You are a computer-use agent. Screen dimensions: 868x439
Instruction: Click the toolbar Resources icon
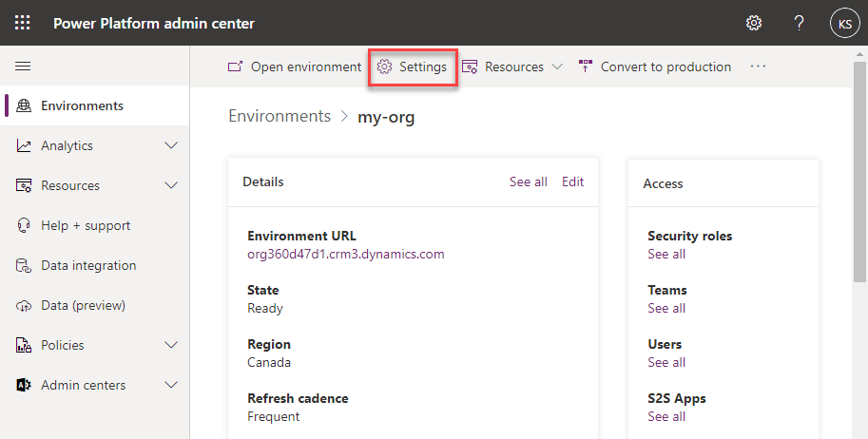[470, 67]
